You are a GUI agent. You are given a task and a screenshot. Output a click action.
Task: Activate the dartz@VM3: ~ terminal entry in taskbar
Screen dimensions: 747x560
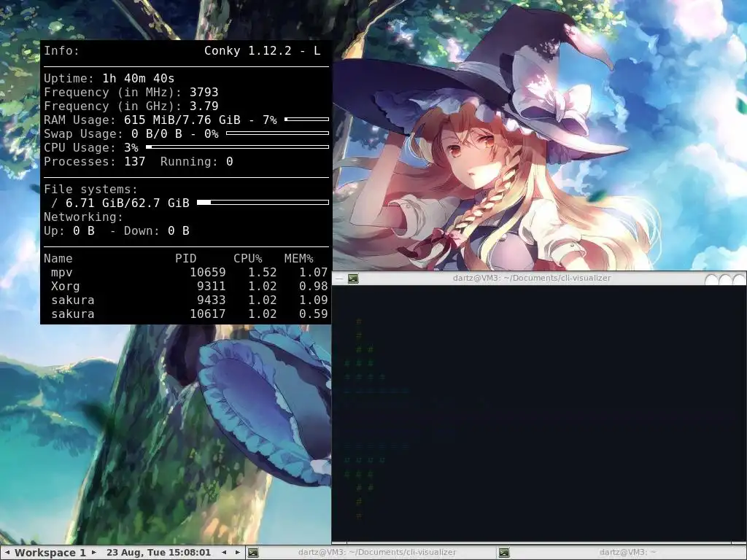[x=622, y=553]
